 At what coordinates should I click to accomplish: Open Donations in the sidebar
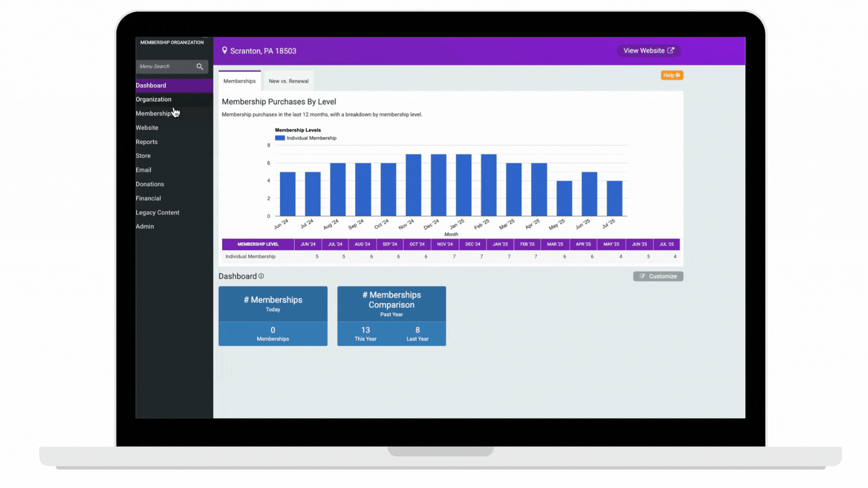[150, 184]
